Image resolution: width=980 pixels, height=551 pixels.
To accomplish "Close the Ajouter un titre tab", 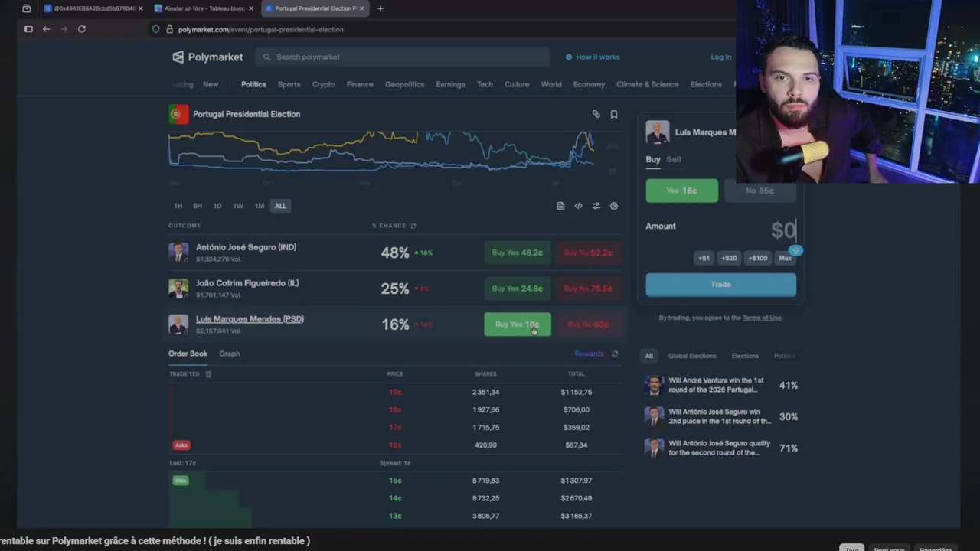I will 251,8.
